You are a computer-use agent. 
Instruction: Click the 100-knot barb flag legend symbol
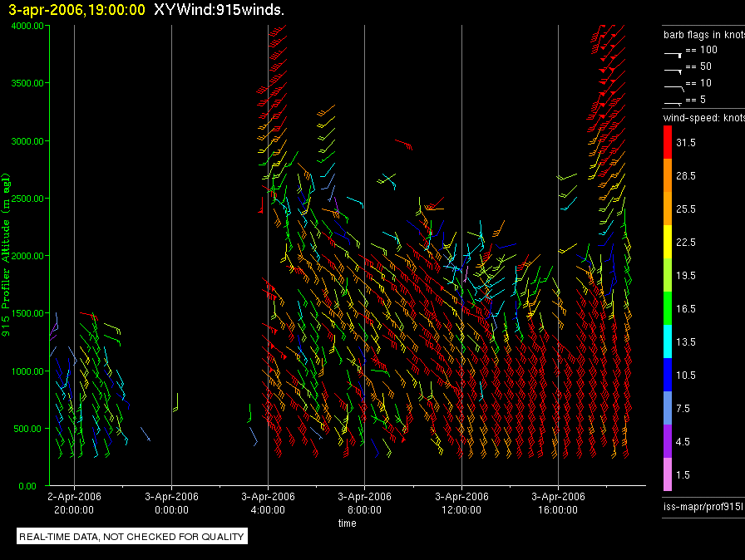[673, 53]
